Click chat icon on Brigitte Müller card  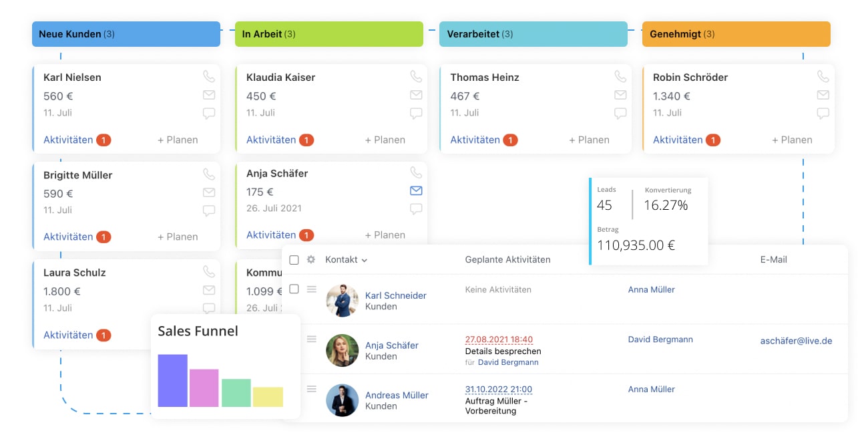(209, 211)
